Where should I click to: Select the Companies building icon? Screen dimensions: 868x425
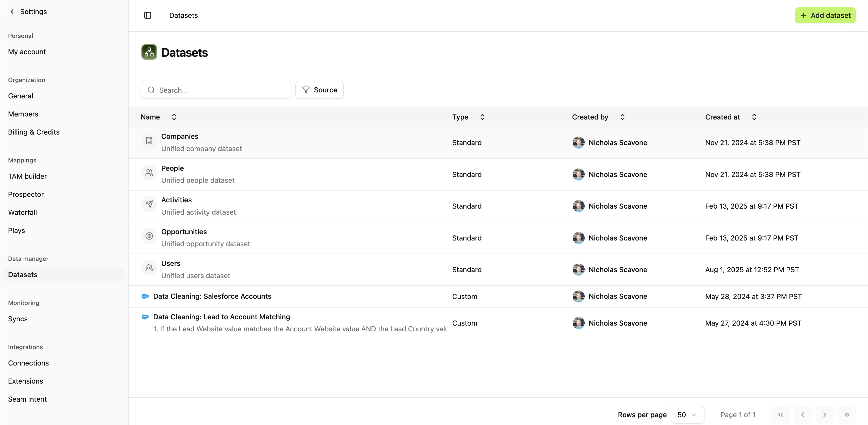click(149, 140)
